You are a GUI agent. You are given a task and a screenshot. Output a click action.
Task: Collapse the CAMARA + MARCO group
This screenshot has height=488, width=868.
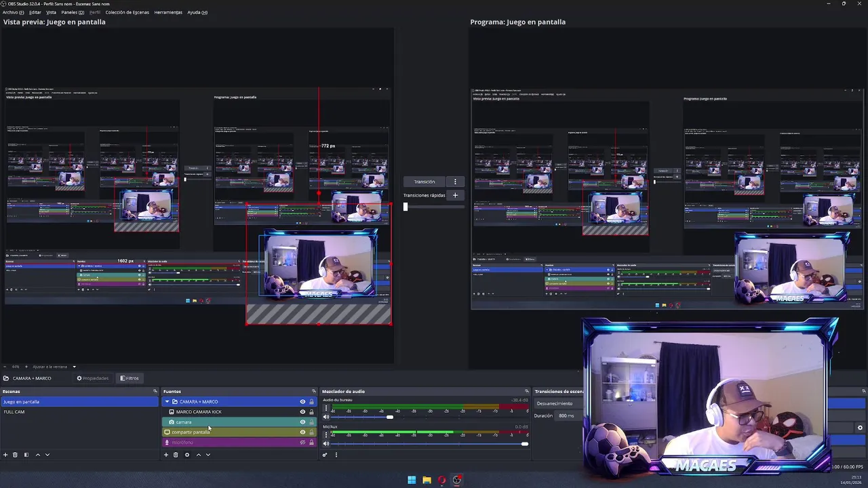coord(167,402)
